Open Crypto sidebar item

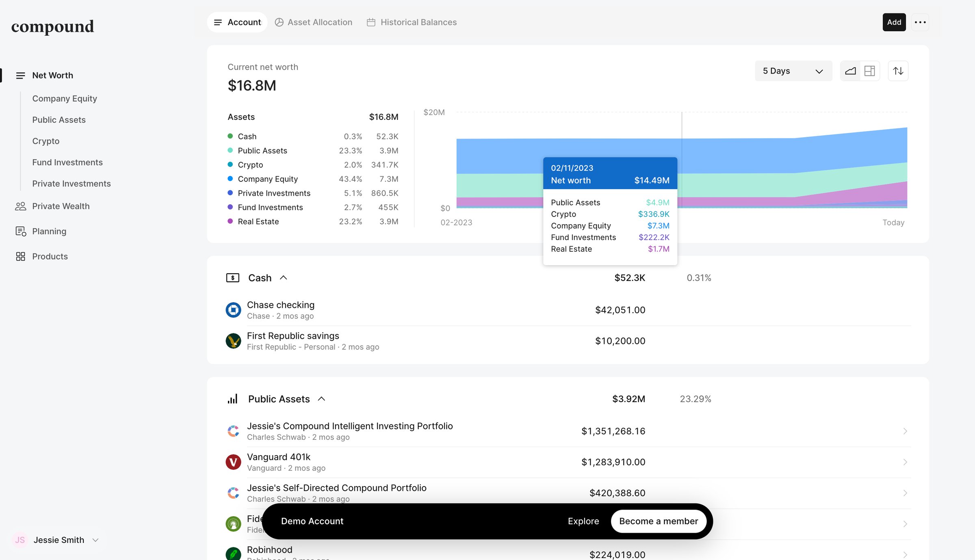(x=46, y=141)
